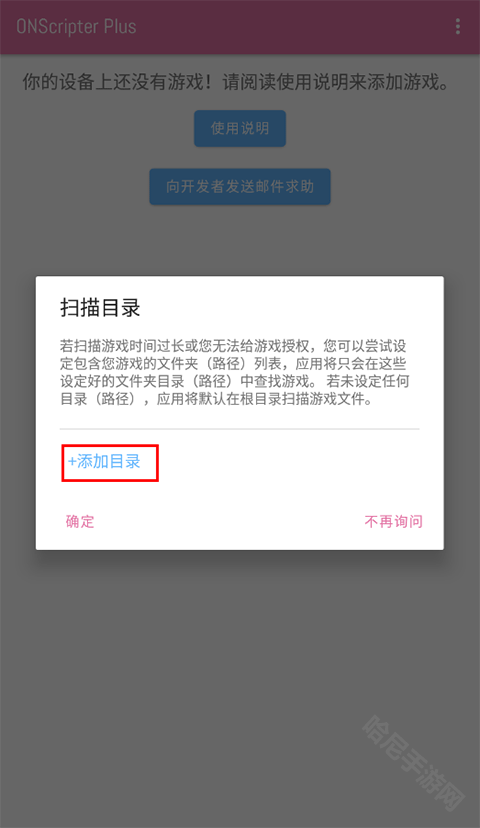Image resolution: width=480 pixels, height=828 pixels.
Task: Click the scan directory explanation paragraph
Action: tap(235, 372)
